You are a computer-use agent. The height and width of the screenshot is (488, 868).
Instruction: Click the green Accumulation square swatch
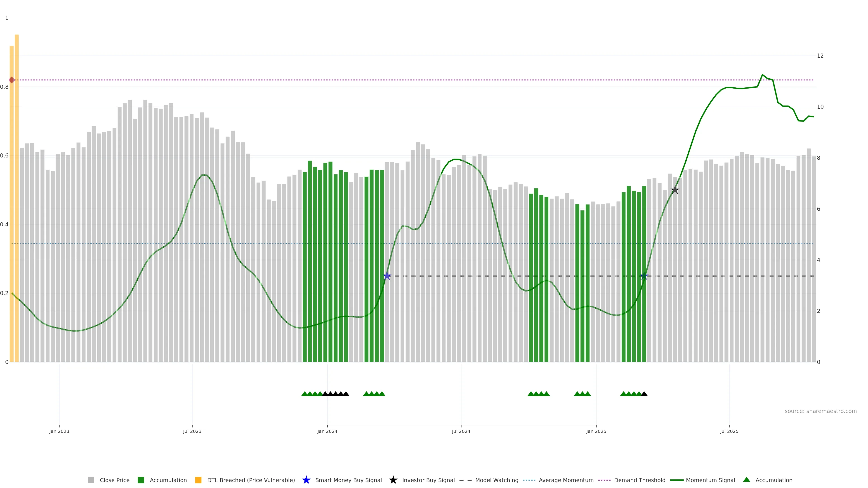(x=141, y=480)
